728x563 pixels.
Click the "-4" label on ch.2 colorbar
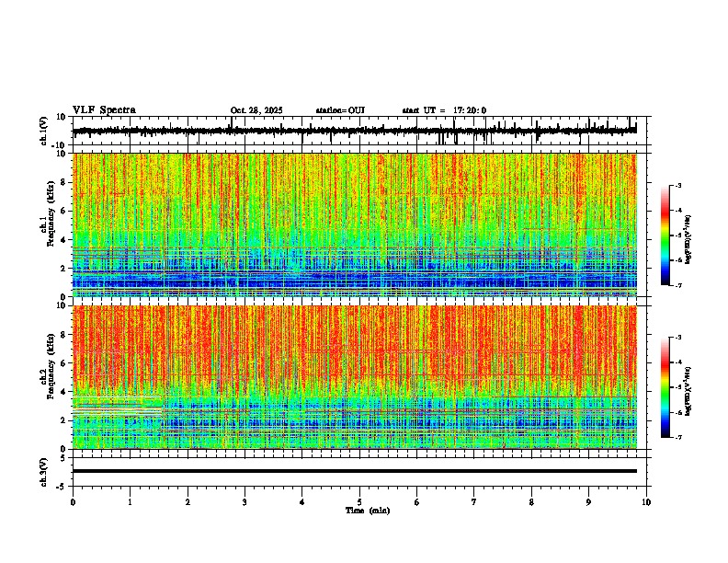(x=677, y=362)
